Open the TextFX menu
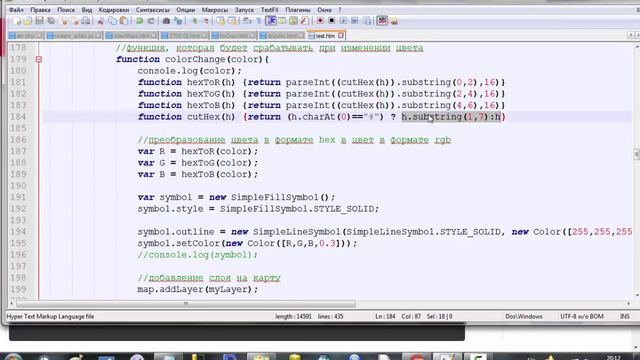 pos(270,9)
